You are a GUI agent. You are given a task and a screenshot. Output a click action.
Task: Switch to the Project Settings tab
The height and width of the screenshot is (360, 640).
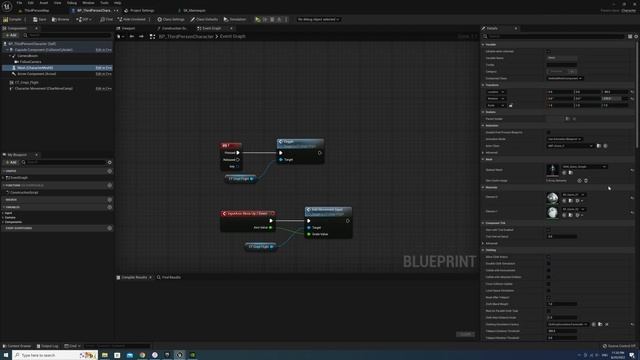[139, 11]
